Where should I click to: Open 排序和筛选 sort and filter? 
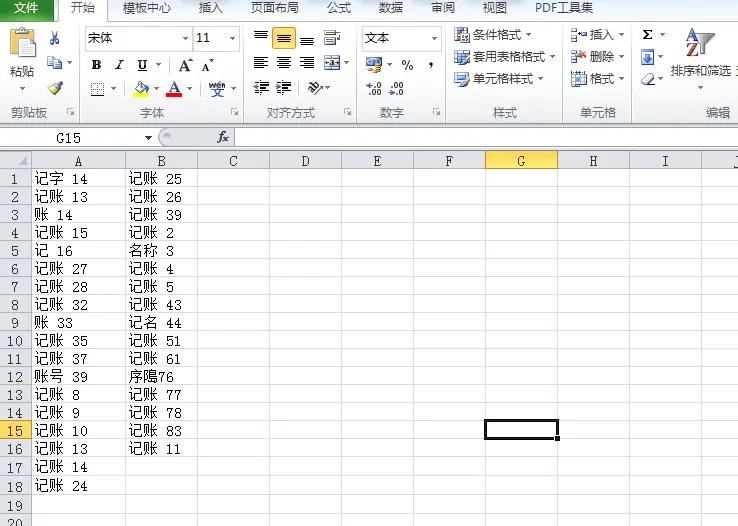point(700,59)
